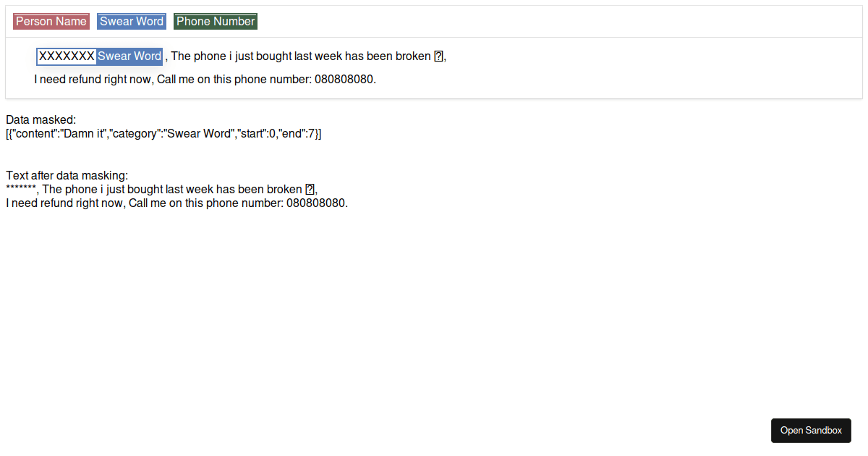The height and width of the screenshot is (456, 868).
Task: Open the sandbox with Open Sandbox button
Action: coord(811,431)
